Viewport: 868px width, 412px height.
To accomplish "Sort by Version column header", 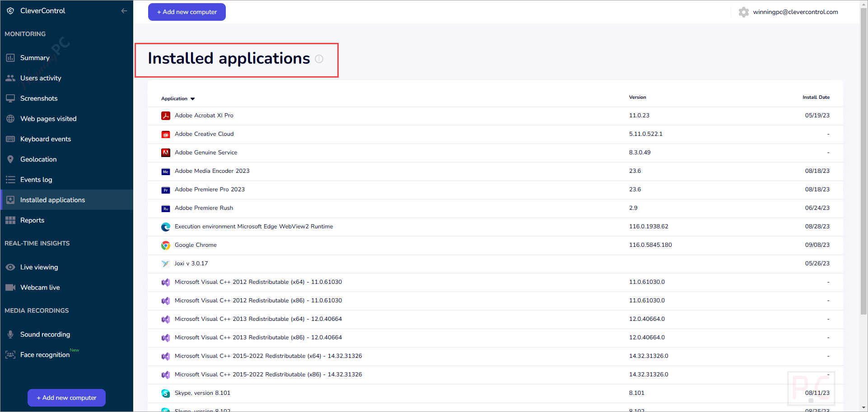I will pyautogui.click(x=637, y=97).
